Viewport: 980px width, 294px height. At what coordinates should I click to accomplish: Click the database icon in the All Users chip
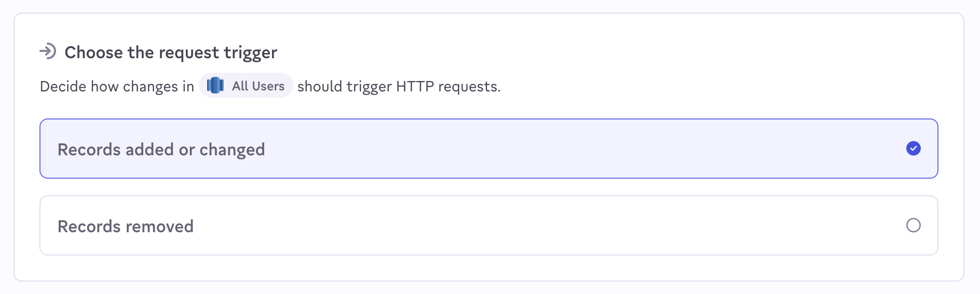(x=215, y=86)
